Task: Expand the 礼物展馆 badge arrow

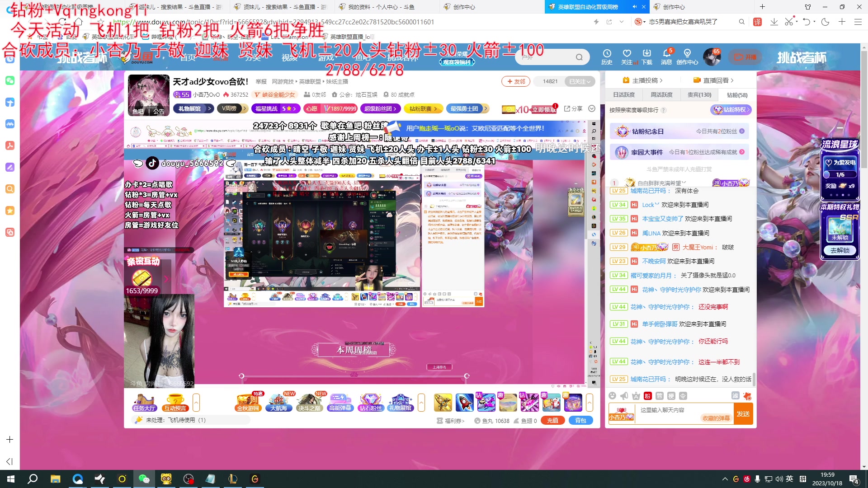Action: (x=210, y=108)
